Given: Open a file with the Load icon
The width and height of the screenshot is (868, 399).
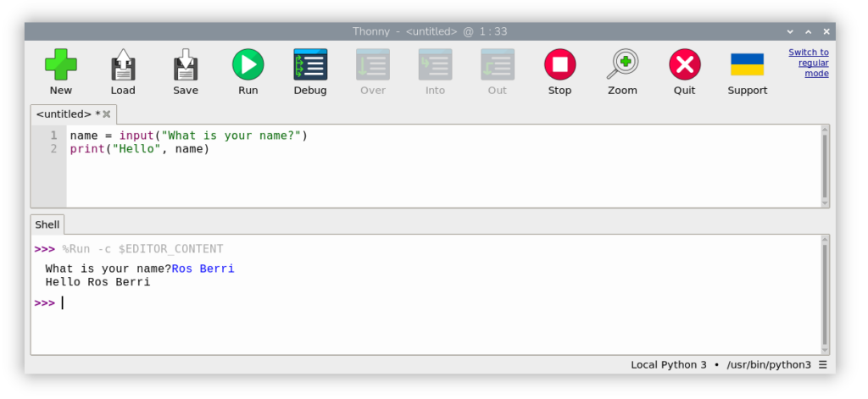Looking at the screenshot, I should tap(123, 64).
